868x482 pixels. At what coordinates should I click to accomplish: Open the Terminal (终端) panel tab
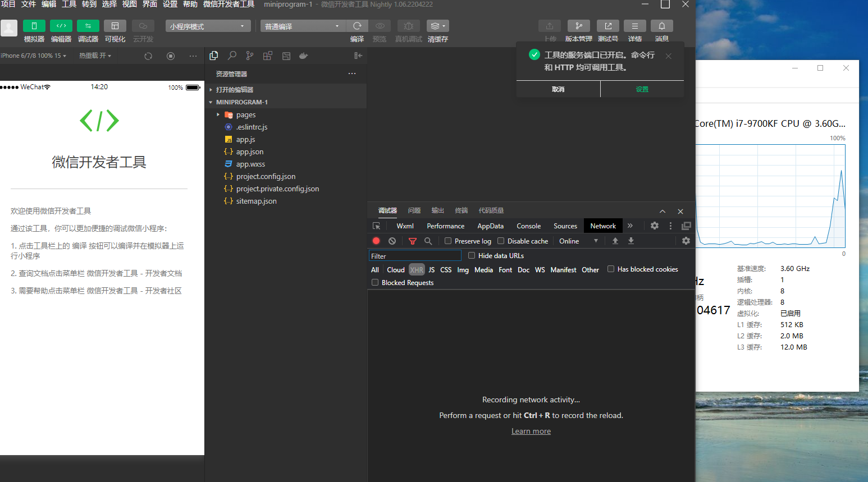pyautogui.click(x=462, y=210)
